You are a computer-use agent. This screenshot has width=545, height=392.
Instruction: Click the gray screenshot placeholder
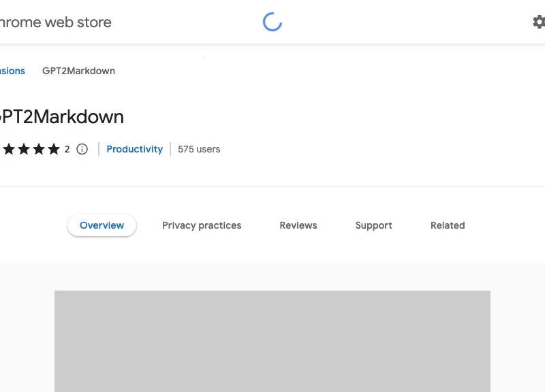[x=272, y=340]
